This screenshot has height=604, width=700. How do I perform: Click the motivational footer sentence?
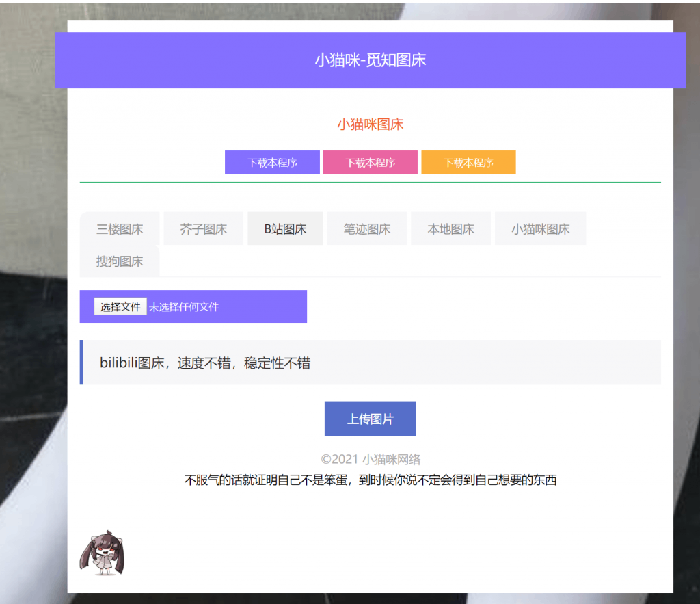[x=370, y=480]
